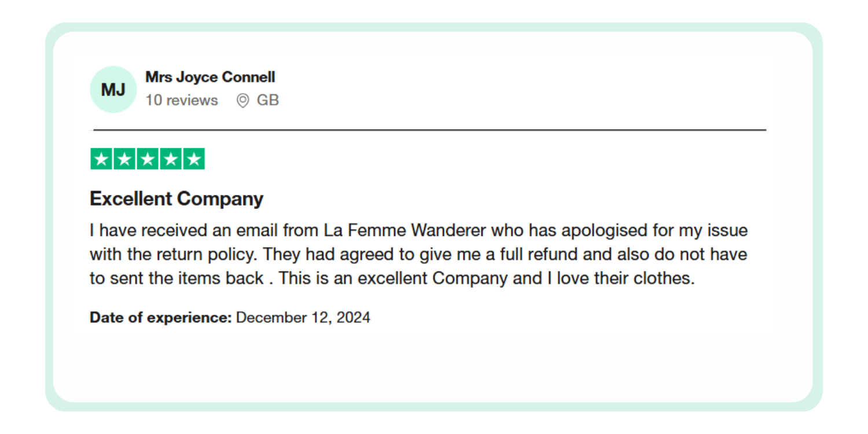Click the "10 reviews" count

coord(182,100)
